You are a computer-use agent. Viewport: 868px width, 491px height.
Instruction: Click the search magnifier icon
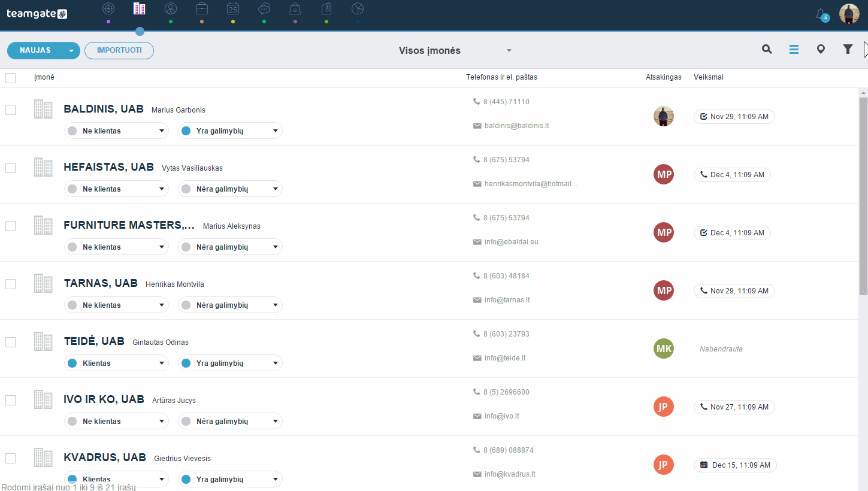pos(767,50)
